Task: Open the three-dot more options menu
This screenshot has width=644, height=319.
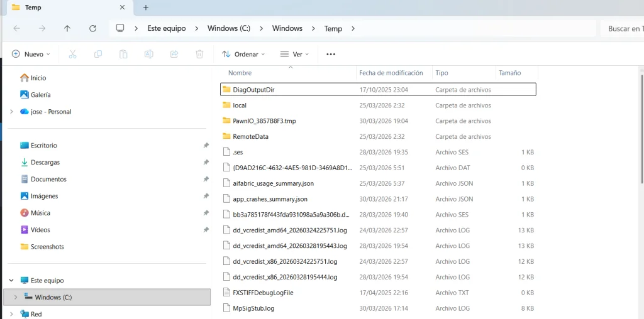Action: [331, 54]
